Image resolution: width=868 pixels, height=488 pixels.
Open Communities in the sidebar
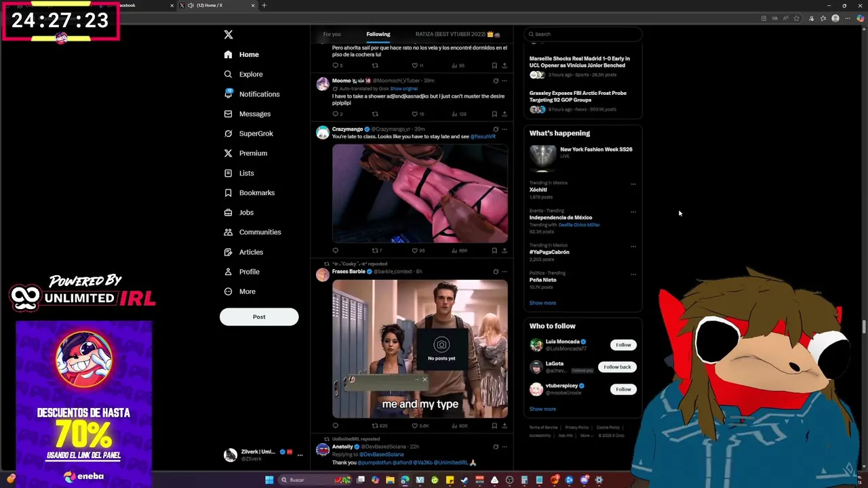[x=252, y=232]
